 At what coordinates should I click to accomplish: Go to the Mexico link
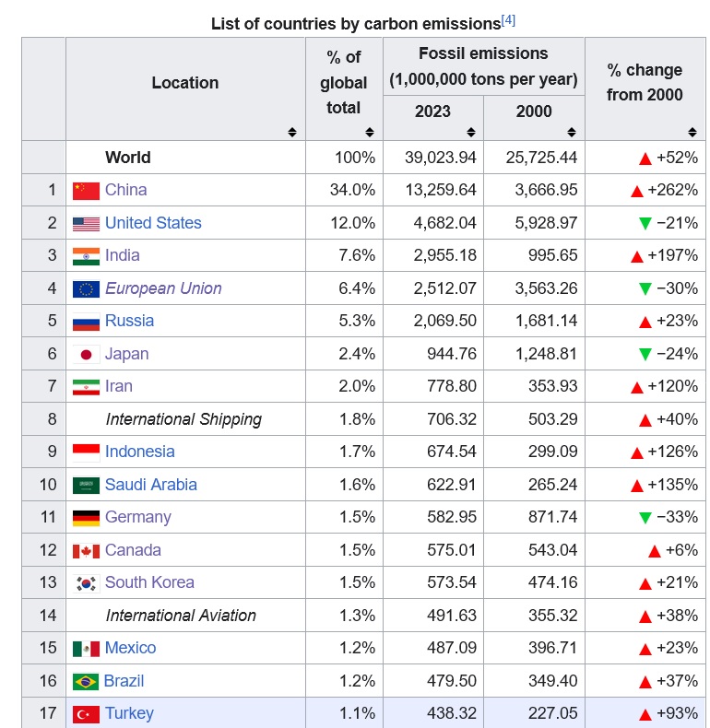(131, 648)
